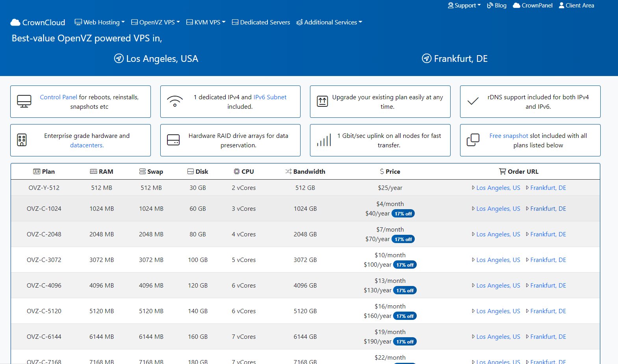
Task: Select the Los Angeles, USA heading
Action: (162, 59)
